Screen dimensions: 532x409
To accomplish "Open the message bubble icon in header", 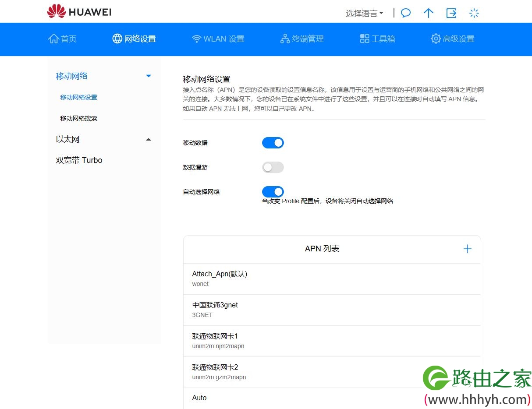I will (406, 13).
